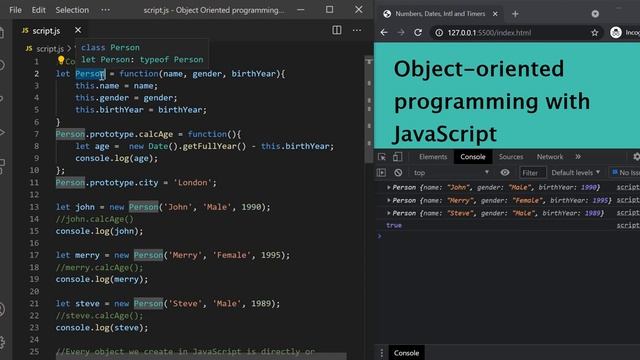
Task: Clear the console with the ban icon
Action: click(398, 173)
